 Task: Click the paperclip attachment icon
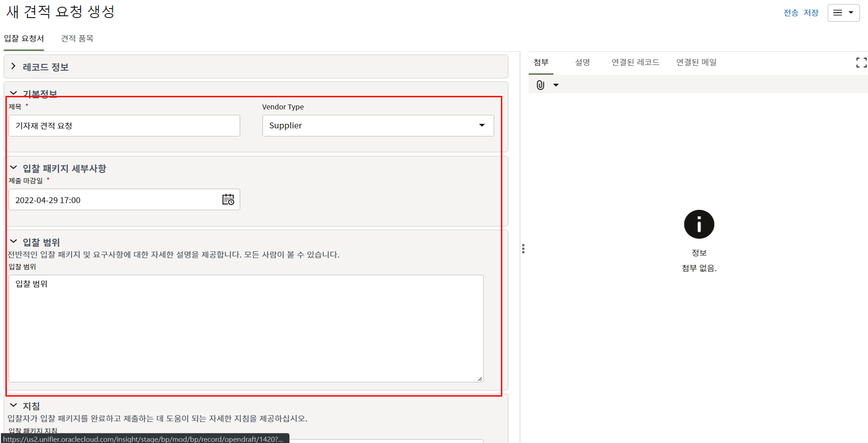[x=540, y=85]
